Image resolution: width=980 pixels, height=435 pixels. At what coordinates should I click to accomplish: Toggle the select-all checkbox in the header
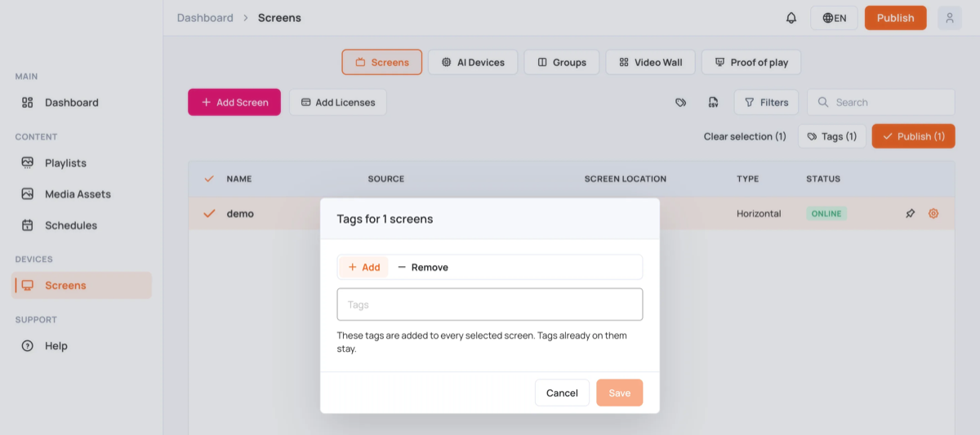(x=209, y=179)
